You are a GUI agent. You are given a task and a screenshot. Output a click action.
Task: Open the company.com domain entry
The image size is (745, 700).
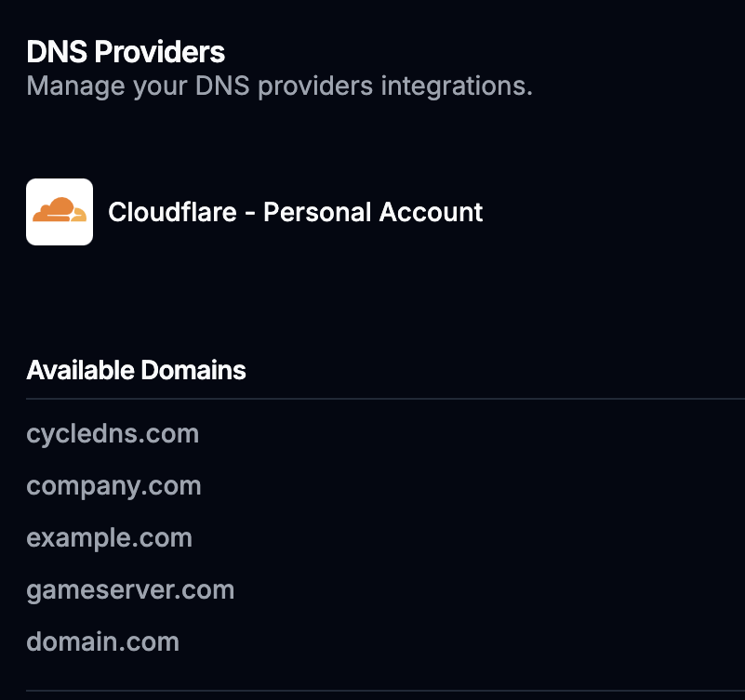pos(113,485)
